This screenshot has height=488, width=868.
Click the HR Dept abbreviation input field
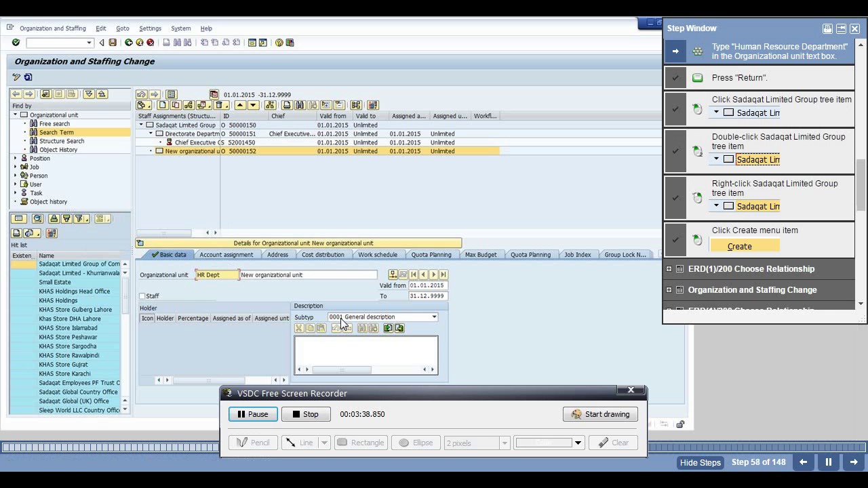tap(217, 274)
